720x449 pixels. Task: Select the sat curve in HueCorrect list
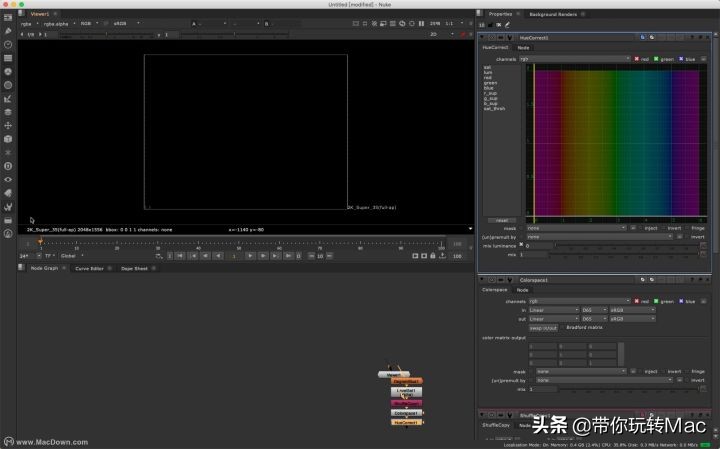487,68
